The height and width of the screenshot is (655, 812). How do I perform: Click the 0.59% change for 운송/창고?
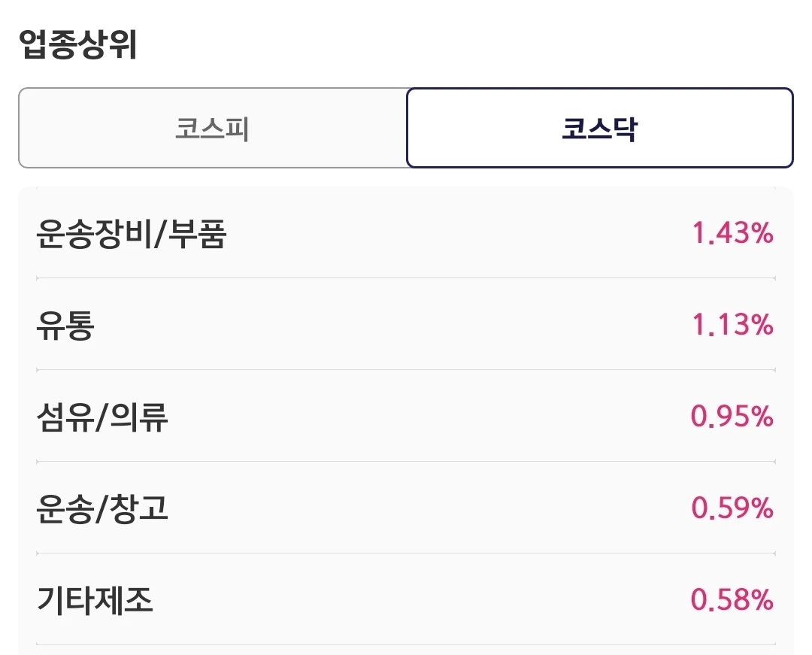732,508
